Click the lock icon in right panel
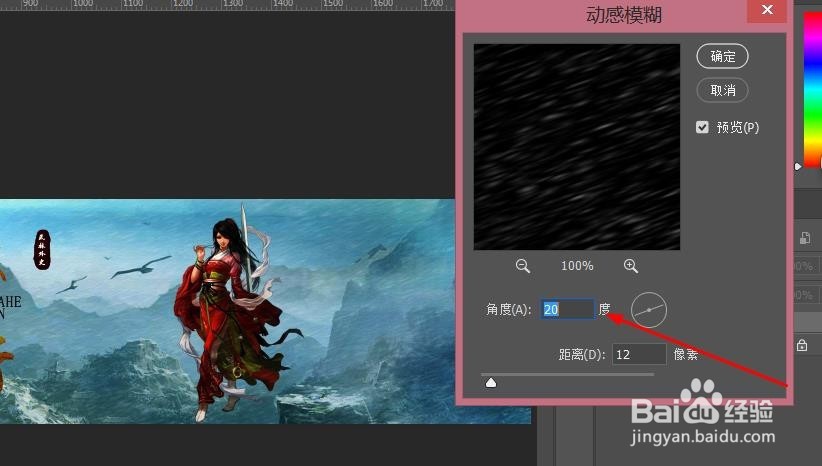 (x=802, y=345)
